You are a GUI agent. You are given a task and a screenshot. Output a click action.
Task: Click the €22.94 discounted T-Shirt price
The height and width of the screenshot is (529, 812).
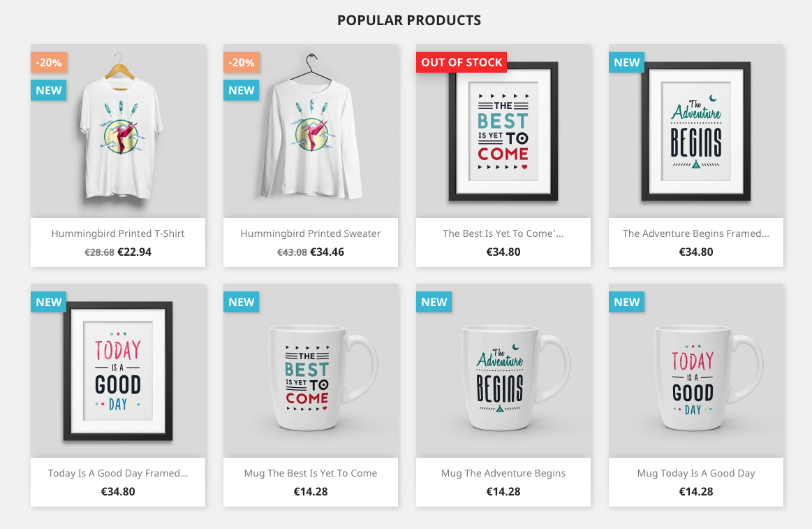pos(135,252)
